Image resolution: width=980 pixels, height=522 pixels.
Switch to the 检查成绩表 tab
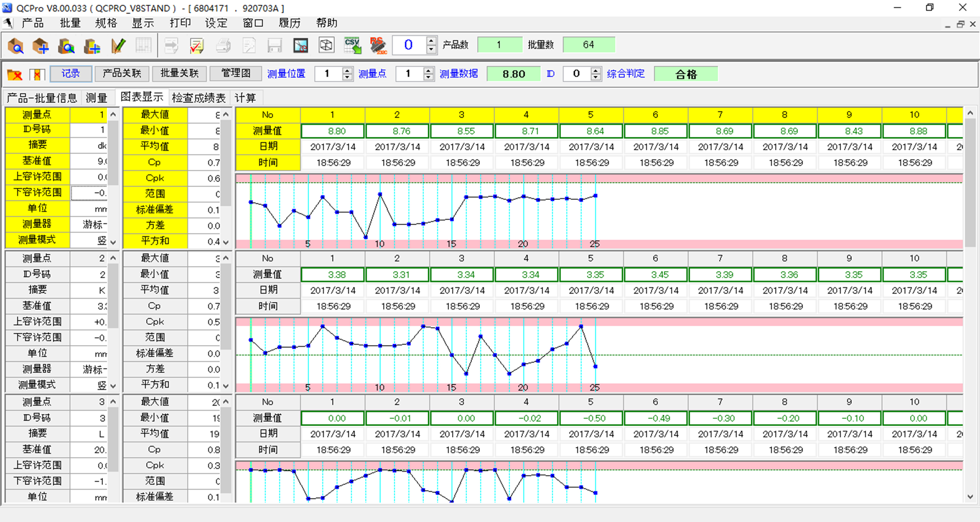(x=198, y=97)
